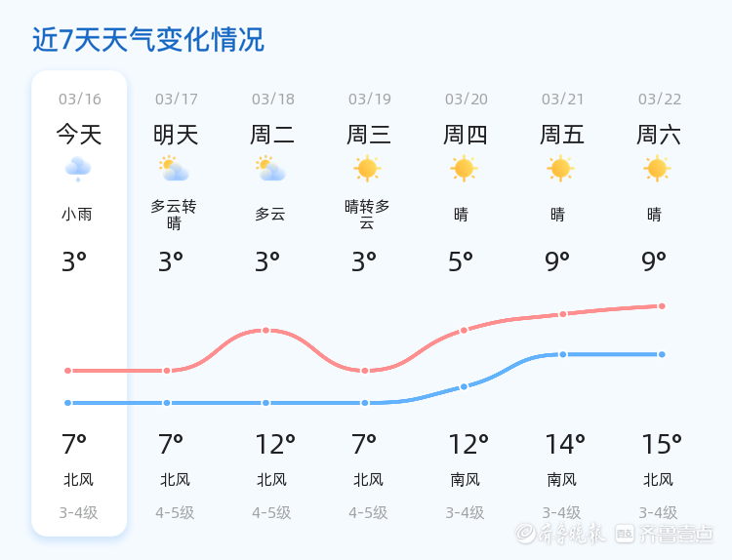Click the sun icon under 周六
This screenshot has height=560, width=732.
point(657,168)
